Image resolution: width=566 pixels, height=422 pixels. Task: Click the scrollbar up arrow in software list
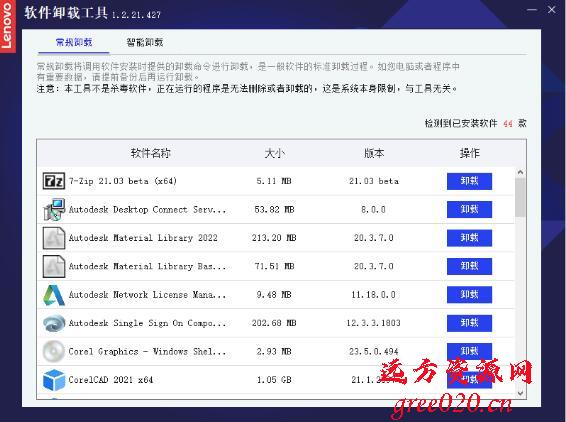click(520, 173)
